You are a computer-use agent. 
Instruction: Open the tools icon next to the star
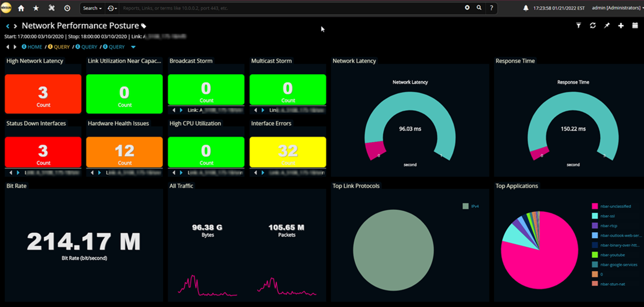coord(52,8)
